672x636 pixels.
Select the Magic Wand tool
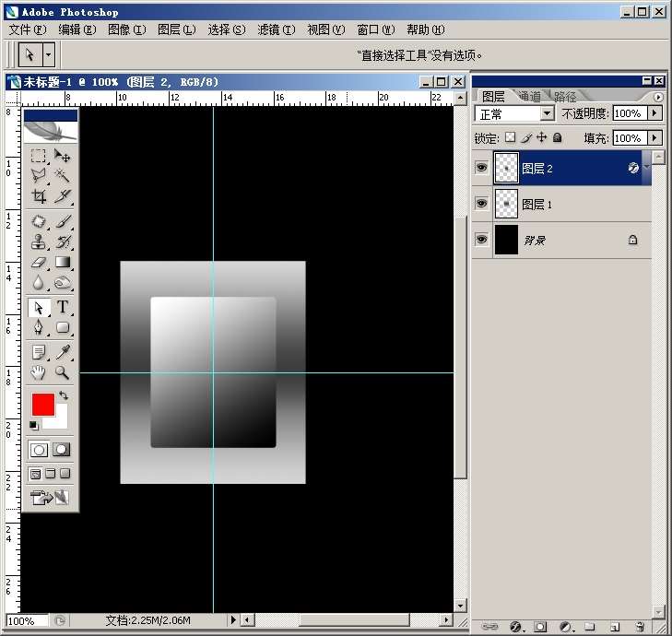tap(63, 175)
